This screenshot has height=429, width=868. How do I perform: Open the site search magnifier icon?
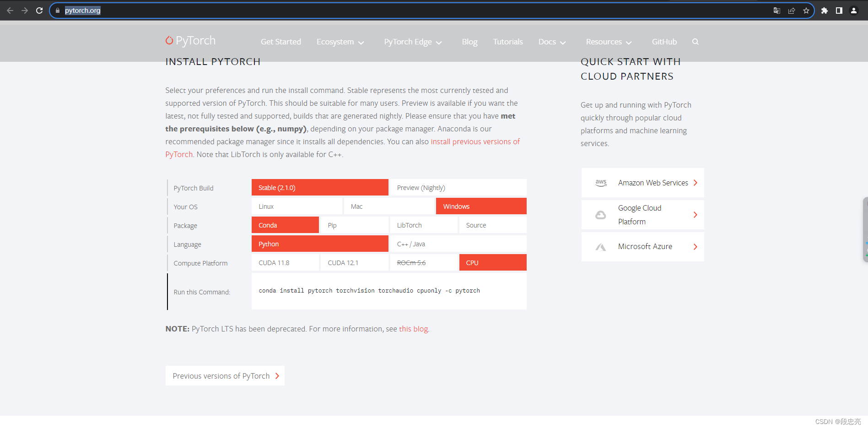click(695, 42)
